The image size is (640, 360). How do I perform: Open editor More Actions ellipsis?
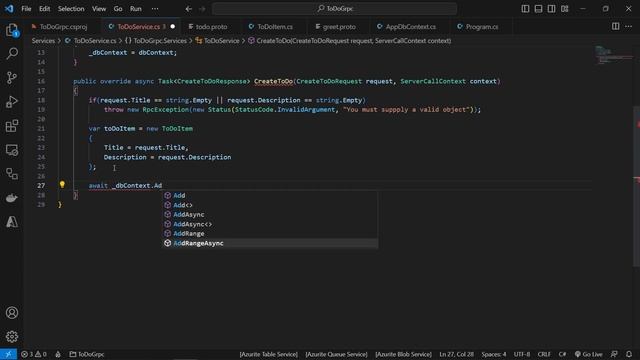[628, 27]
